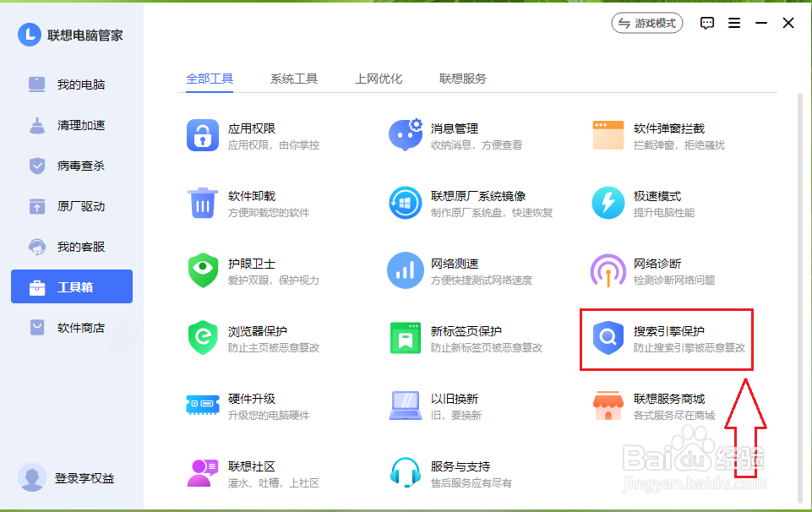The width and height of the screenshot is (812, 512).
Task: Open the 联想服务商城 store icon
Action: tap(608, 406)
